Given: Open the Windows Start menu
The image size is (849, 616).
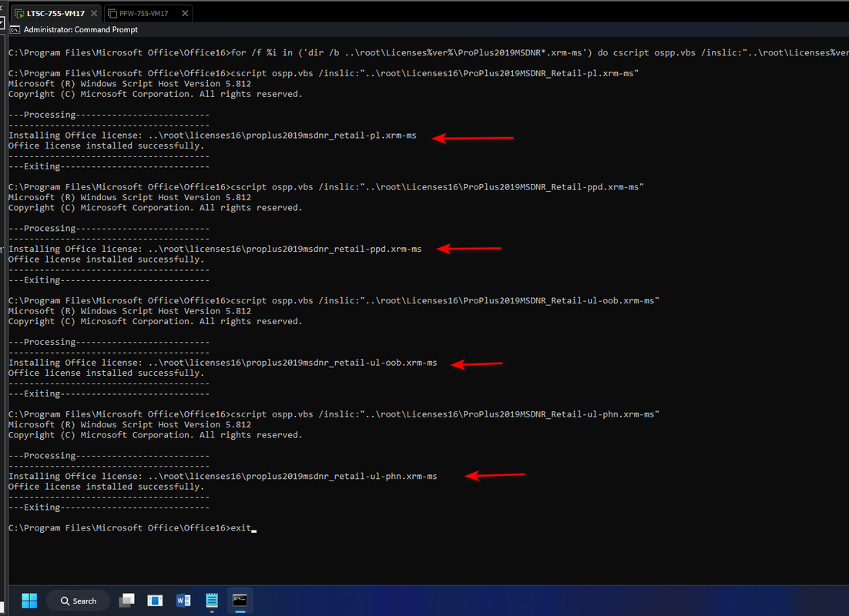Looking at the screenshot, I should pyautogui.click(x=29, y=601).
